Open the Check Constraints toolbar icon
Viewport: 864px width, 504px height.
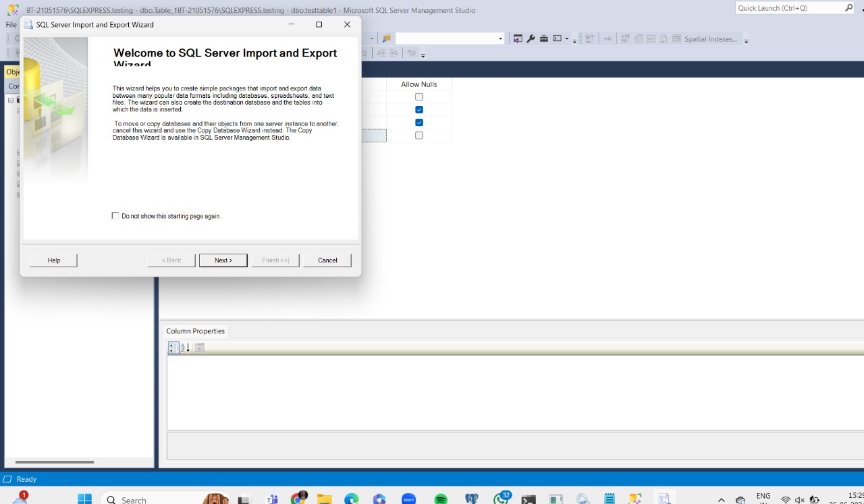point(676,38)
